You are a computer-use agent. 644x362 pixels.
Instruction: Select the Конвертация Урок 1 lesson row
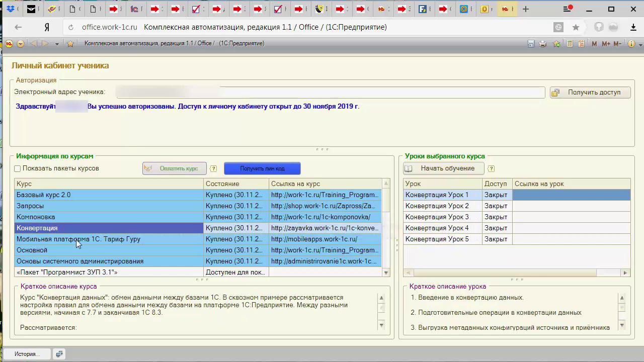(517, 195)
